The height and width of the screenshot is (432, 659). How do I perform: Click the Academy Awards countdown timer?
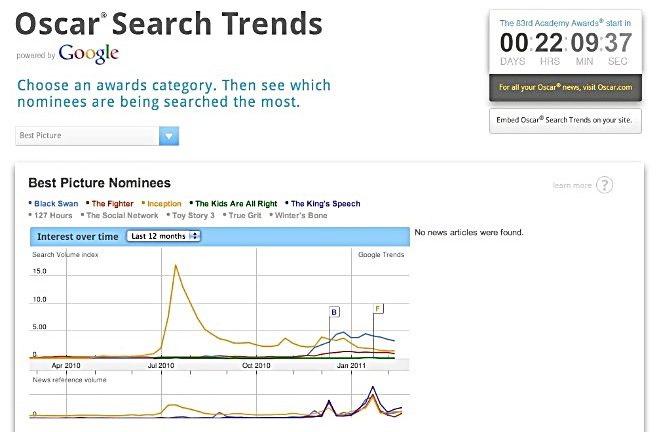[565, 42]
